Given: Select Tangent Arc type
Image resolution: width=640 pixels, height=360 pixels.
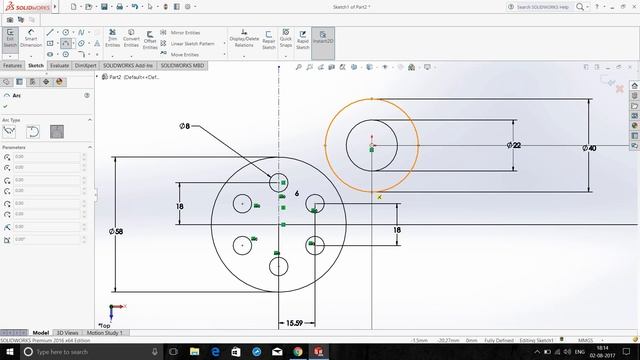Looking at the screenshot, I should click(33, 131).
